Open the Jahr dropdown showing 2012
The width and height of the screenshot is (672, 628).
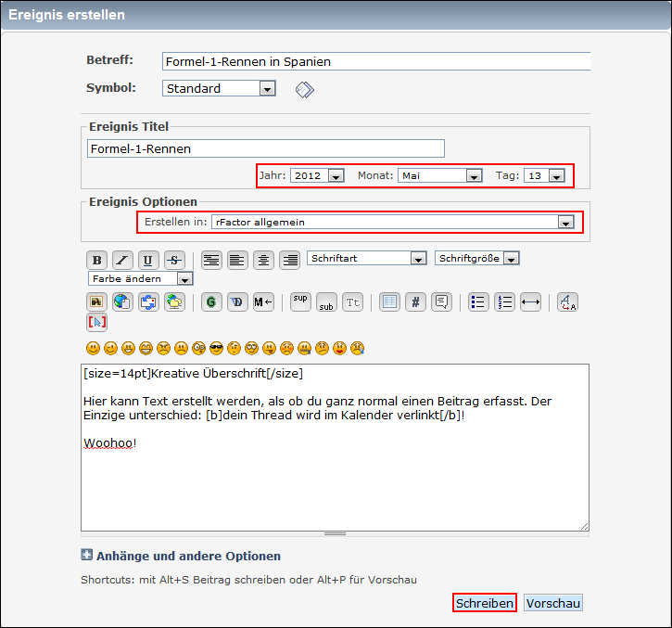(x=317, y=175)
